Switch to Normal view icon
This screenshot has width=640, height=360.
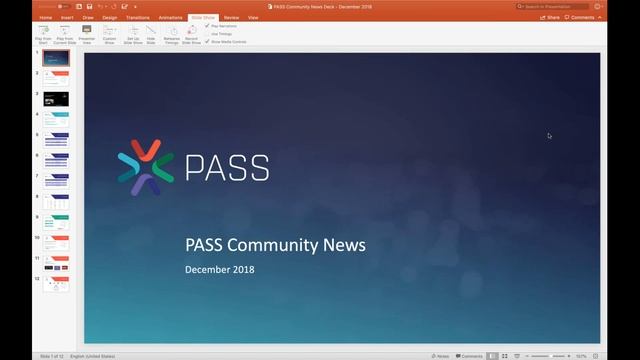(492, 356)
